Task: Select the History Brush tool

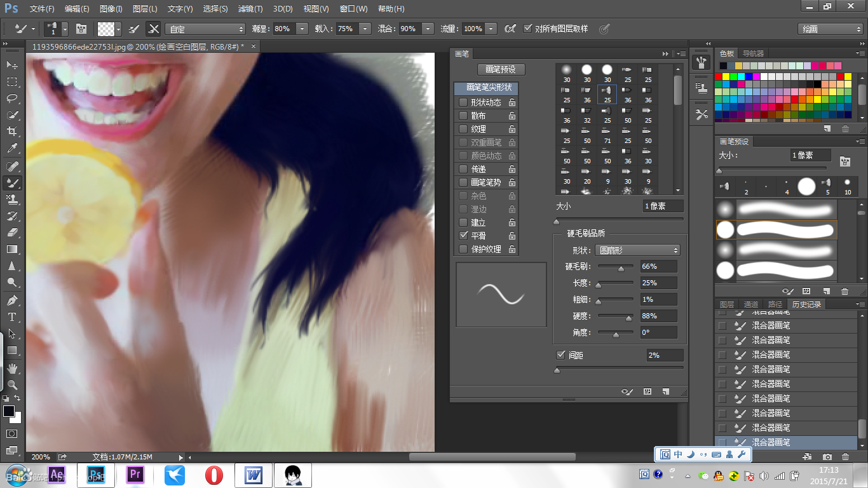Action: pyautogui.click(x=12, y=216)
